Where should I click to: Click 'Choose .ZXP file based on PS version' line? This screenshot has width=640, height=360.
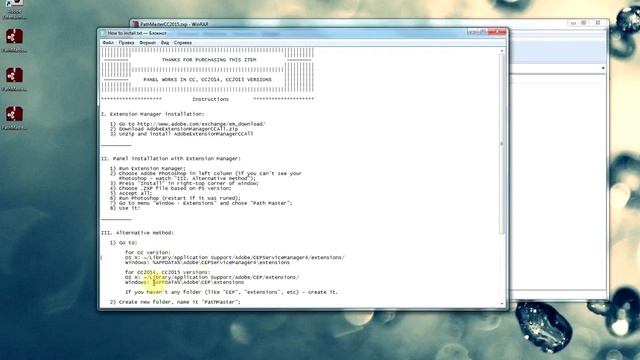click(171, 188)
